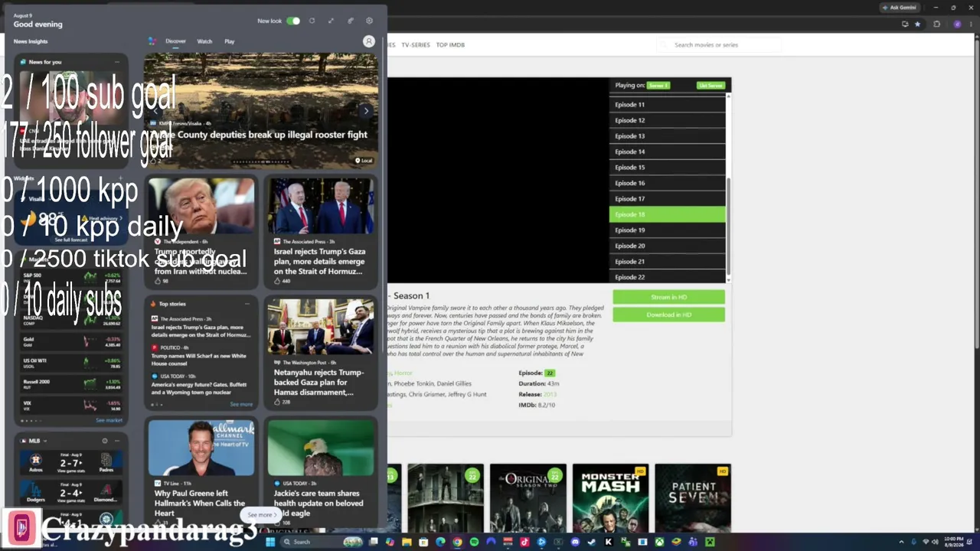Image resolution: width=980 pixels, height=551 pixels.
Task: Open the widgets profile avatar
Action: (369, 41)
